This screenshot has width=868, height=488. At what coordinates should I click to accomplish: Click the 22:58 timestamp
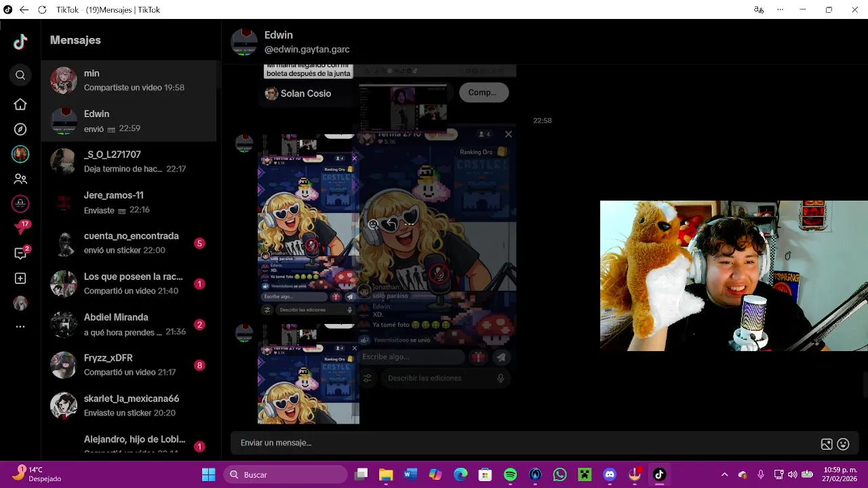pyautogui.click(x=542, y=121)
